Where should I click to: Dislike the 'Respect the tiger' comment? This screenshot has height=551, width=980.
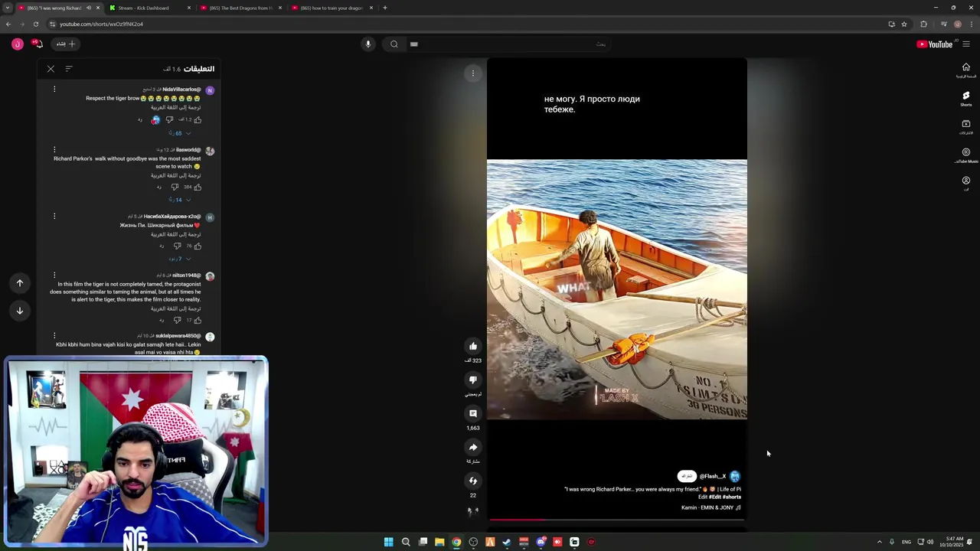tap(170, 119)
